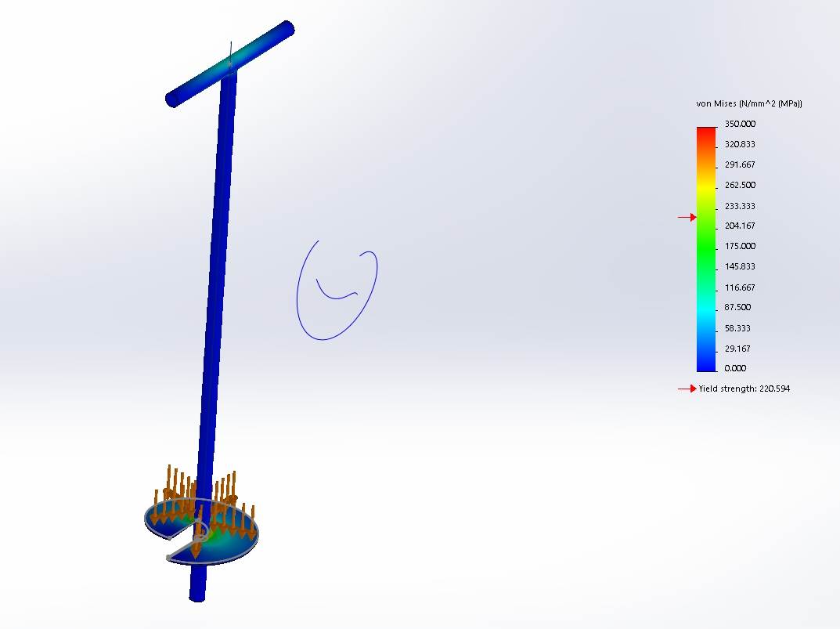Click the Yield strength: 220.594 label

(744, 389)
